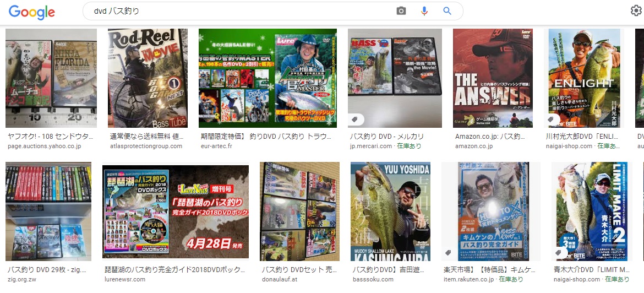Click the Google logo

click(x=31, y=12)
